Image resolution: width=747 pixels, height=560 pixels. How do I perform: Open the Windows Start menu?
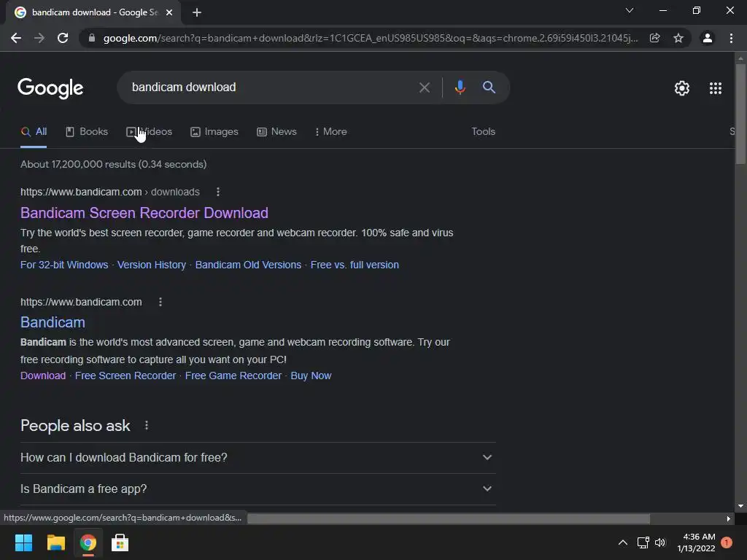(23, 542)
